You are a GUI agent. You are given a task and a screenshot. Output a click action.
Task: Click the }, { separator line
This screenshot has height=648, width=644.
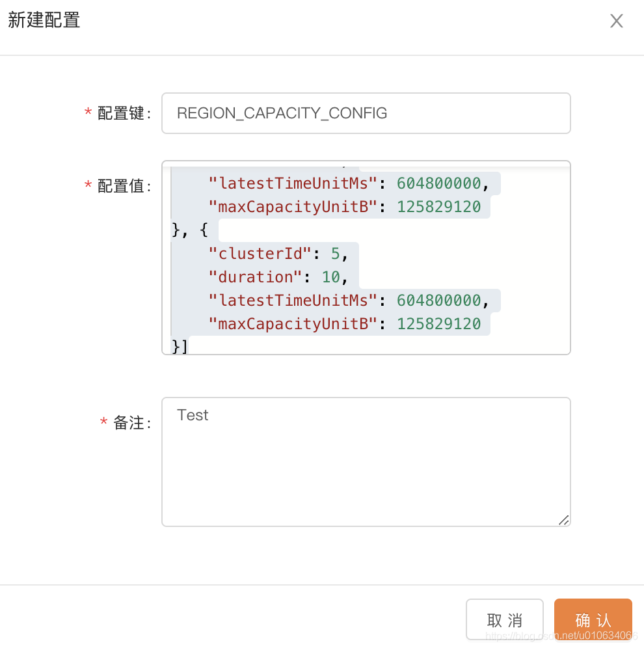[190, 230]
